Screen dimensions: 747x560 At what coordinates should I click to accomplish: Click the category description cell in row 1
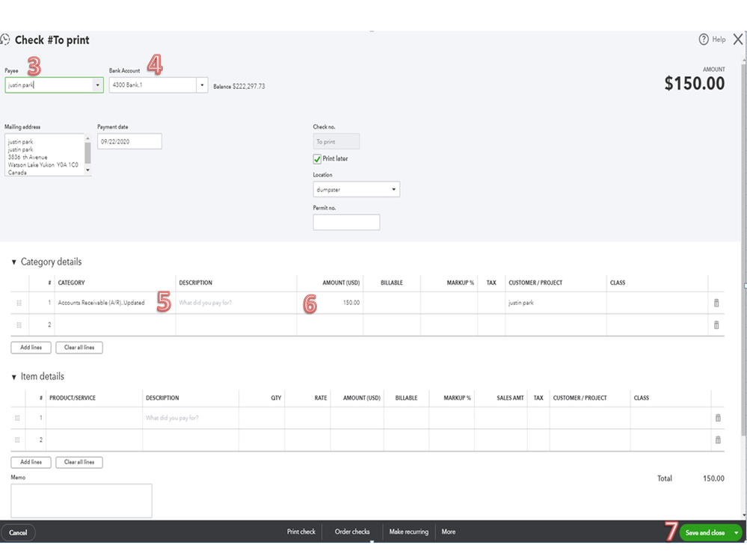pos(236,303)
